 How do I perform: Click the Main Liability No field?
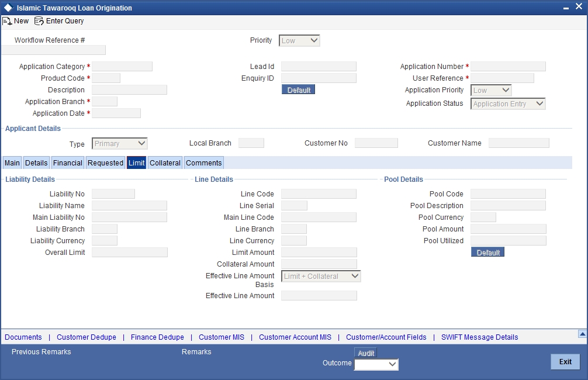[x=129, y=217]
